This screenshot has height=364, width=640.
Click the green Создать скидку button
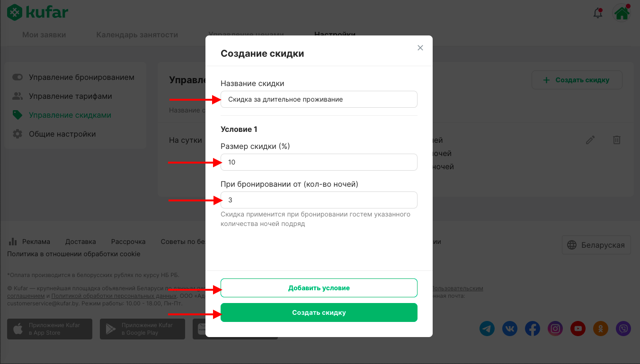click(x=319, y=312)
